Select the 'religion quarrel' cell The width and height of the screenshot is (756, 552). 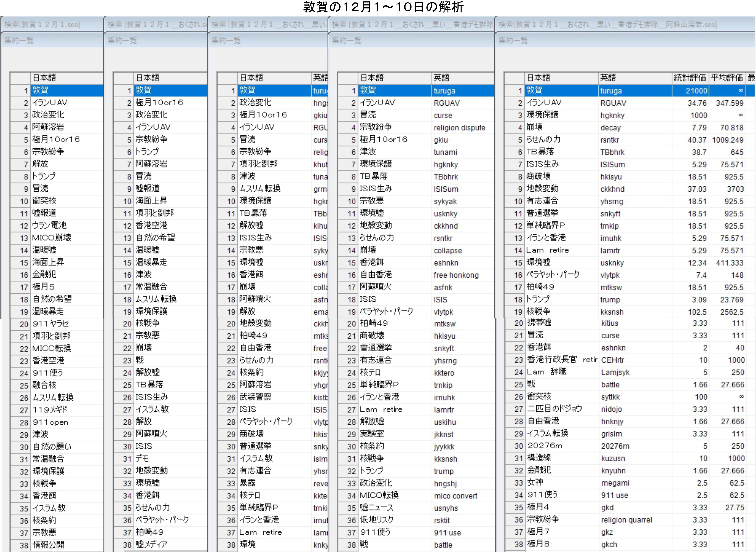[626, 519]
